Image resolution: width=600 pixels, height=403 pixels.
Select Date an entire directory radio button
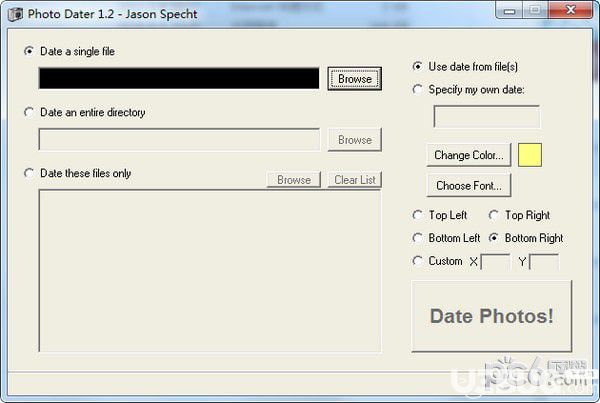29,112
